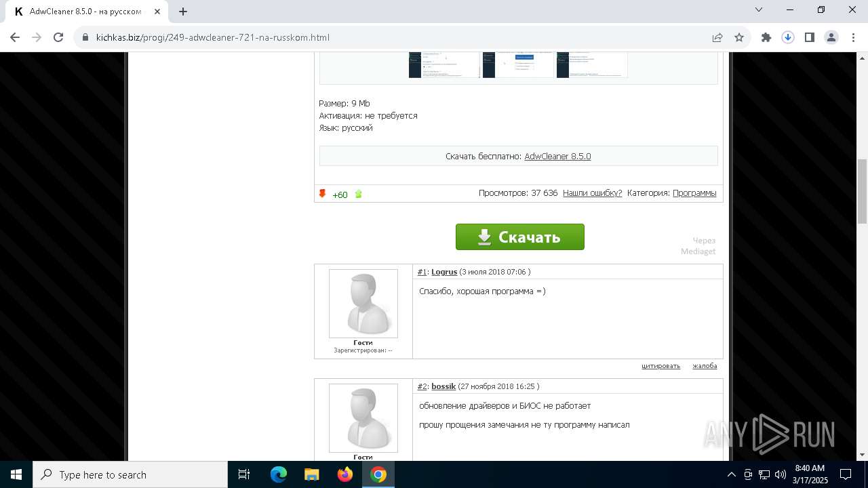Toggle the browser side panel icon
Image resolution: width=868 pixels, height=488 pixels.
click(x=810, y=37)
